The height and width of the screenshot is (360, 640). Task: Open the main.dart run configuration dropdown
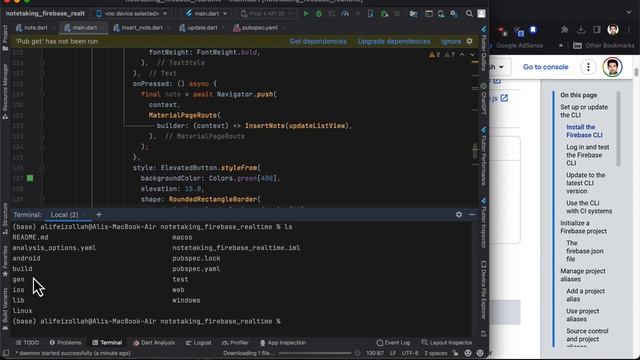(x=206, y=14)
